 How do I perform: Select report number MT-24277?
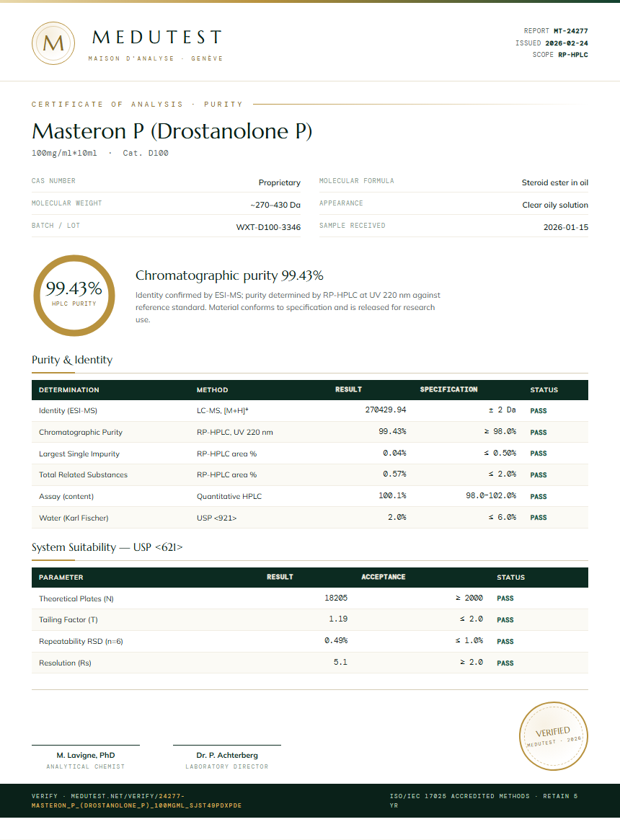tap(571, 31)
